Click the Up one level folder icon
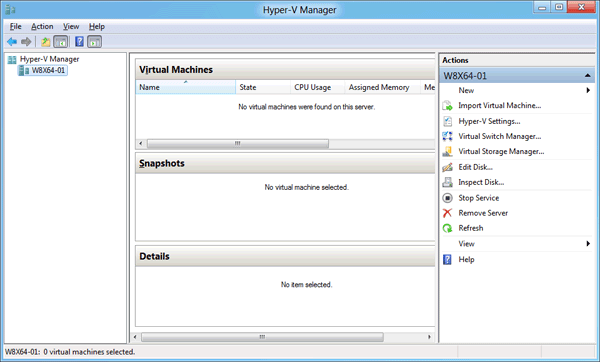This screenshot has width=600, height=362. pyautogui.click(x=46, y=41)
